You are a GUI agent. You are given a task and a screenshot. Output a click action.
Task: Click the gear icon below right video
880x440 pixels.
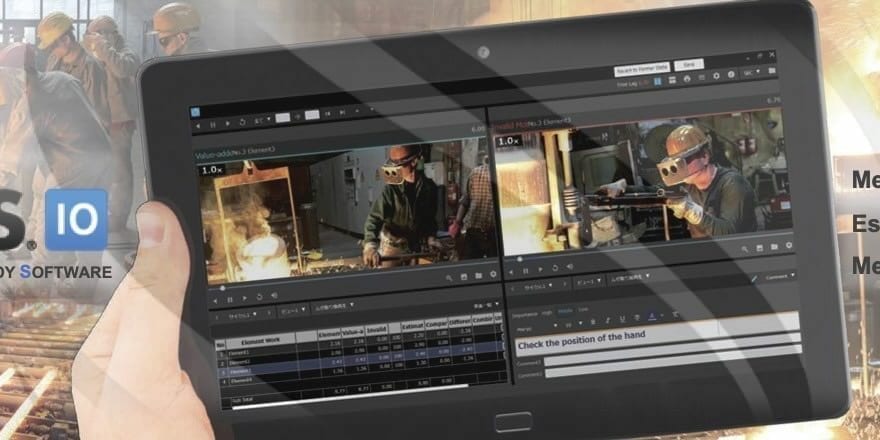click(788, 246)
